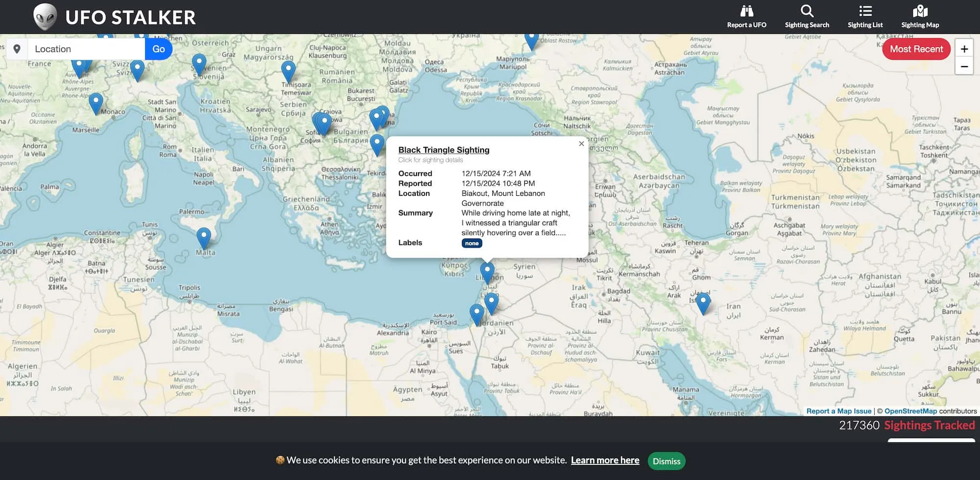Open the Learn more here link
The width and height of the screenshot is (980, 480).
tap(605, 460)
